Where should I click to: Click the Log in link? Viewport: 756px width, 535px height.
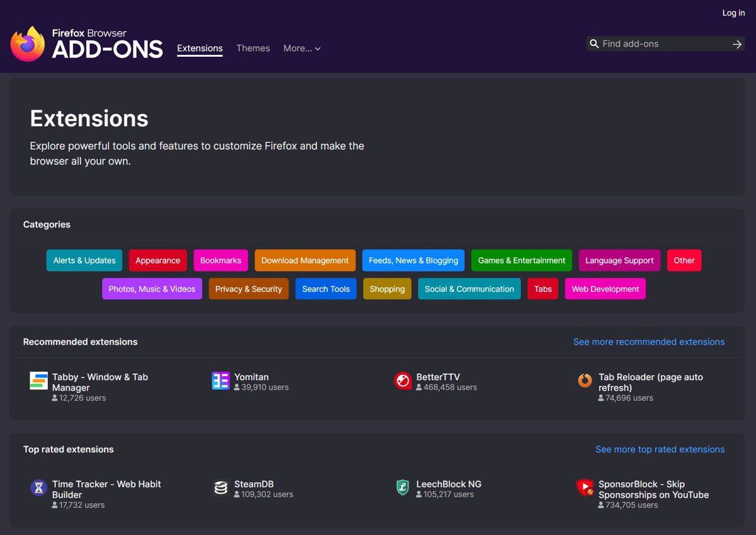coord(733,13)
